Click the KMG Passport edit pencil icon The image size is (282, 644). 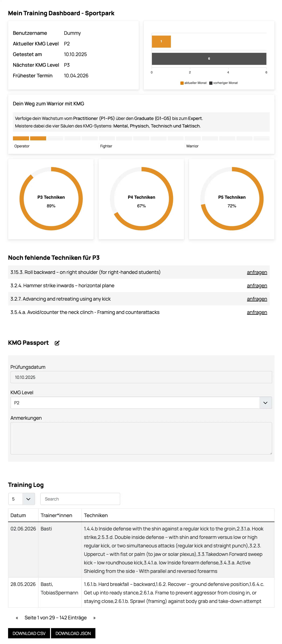pyautogui.click(x=57, y=343)
